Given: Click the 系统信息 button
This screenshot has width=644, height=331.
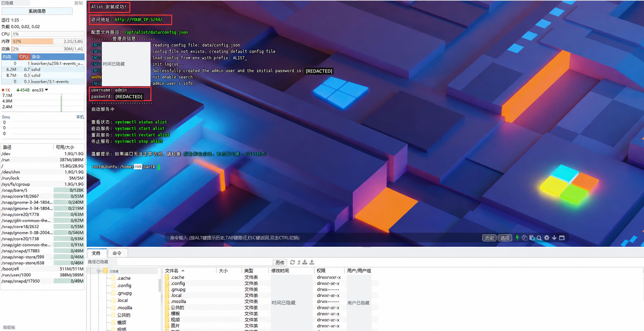Looking at the screenshot, I should (x=37, y=11).
